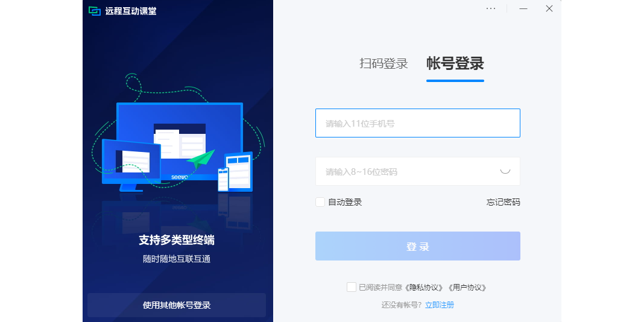Click 使用其他帐号登录 button
The height and width of the screenshot is (322, 644).
177,305
